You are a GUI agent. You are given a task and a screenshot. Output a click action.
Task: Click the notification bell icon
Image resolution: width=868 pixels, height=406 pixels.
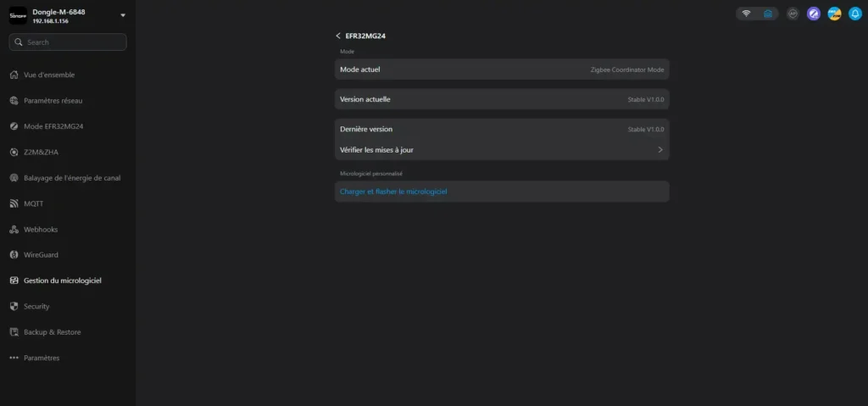[x=855, y=14]
